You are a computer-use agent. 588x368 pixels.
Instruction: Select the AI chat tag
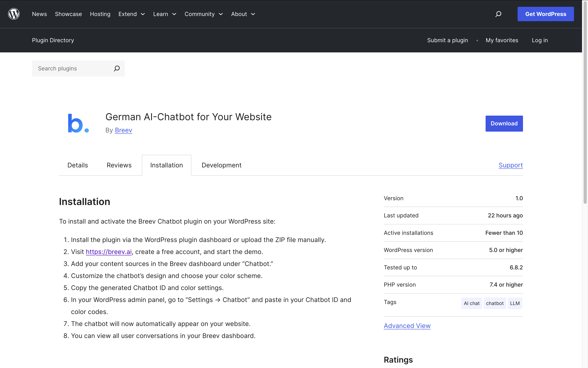click(472, 303)
